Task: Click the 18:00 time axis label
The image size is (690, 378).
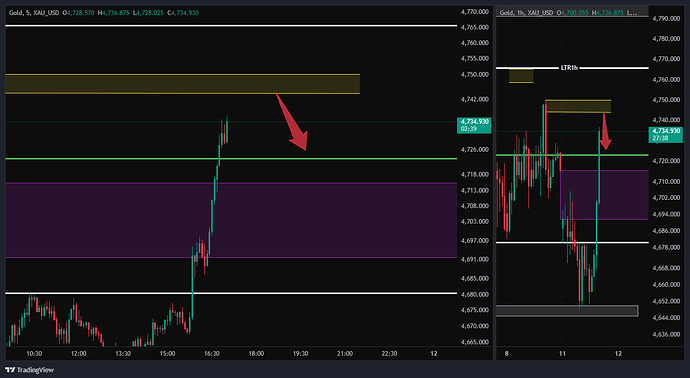Action: click(x=256, y=354)
